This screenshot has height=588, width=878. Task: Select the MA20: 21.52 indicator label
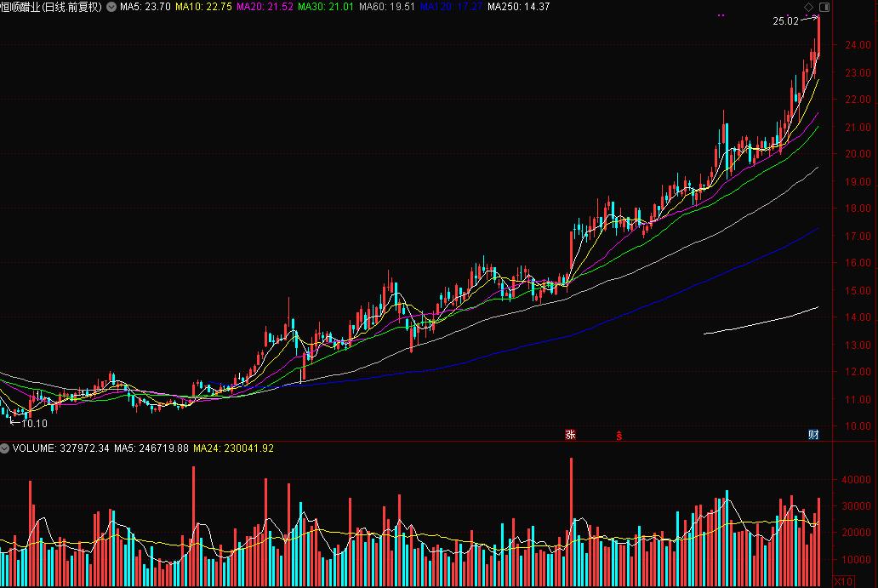tap(265, 7)
